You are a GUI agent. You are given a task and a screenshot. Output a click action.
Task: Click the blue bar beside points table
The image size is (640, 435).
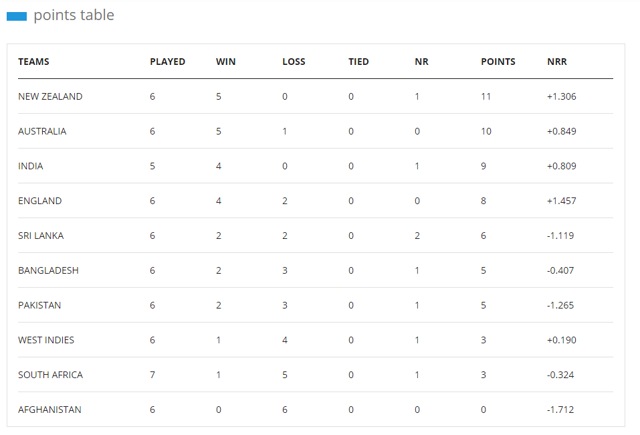click(17, 16)
